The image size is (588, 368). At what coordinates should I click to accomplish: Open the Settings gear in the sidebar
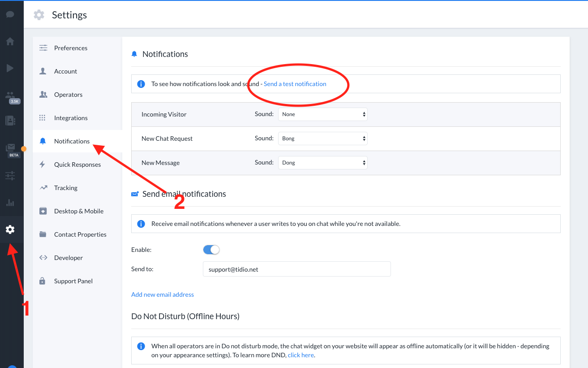(10, 229)
